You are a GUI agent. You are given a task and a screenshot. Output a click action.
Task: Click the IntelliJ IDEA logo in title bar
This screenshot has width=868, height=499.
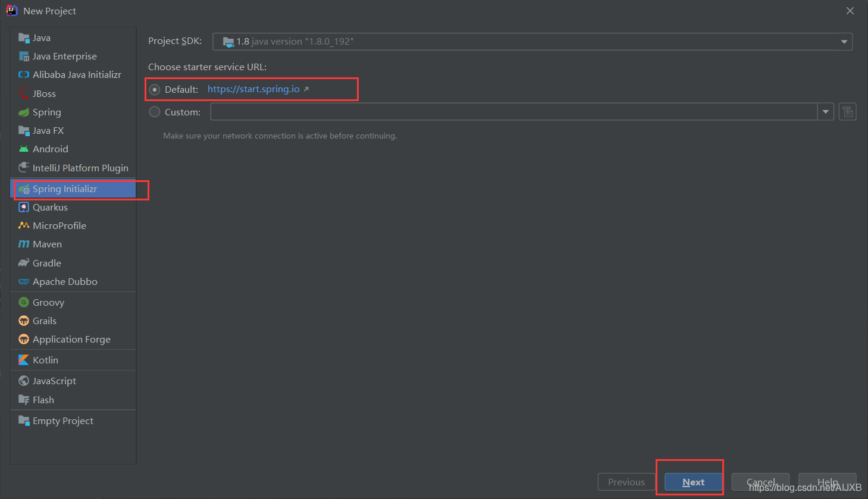pyautogui.click(x=12, y=11)
